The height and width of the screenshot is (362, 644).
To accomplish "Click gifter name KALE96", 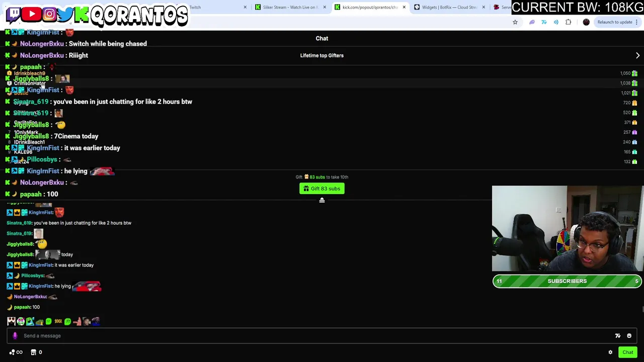I will click(23, 152).
